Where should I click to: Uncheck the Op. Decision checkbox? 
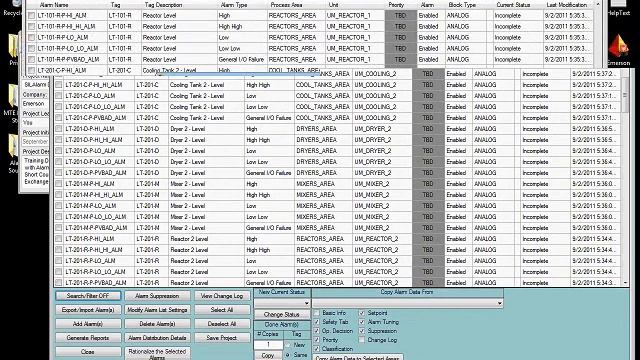(x=317, y=331)
